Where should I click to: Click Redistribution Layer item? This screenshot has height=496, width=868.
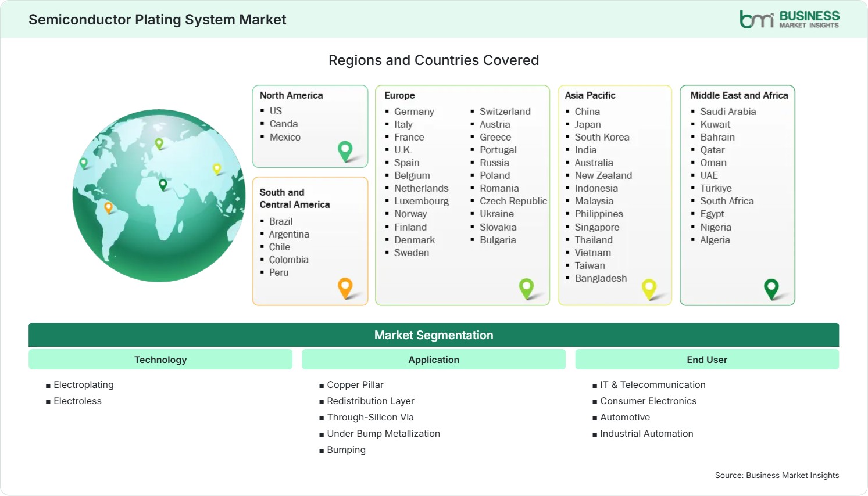coord(370,401)
